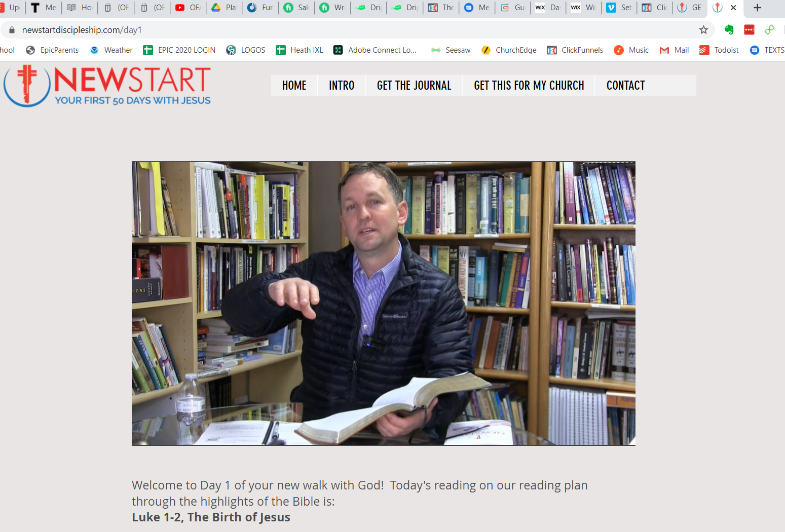The width and height of the screenshot is (785, 532).
Task: Click the red LastPass extension icon
Action: click(x=749, y=30)
